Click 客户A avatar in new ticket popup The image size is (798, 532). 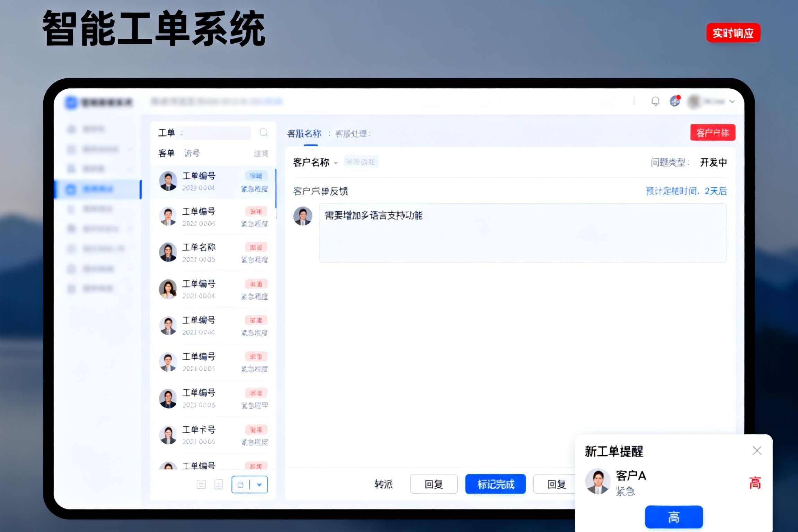597,481
